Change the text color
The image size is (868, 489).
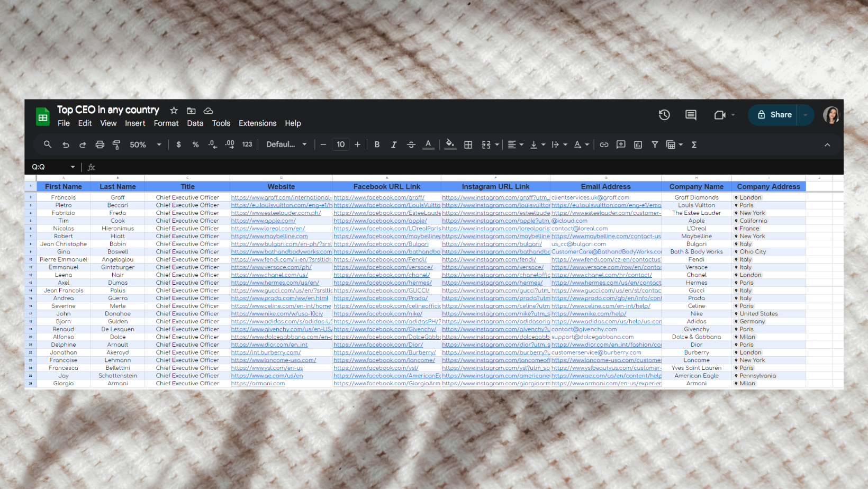pos(428,144)
